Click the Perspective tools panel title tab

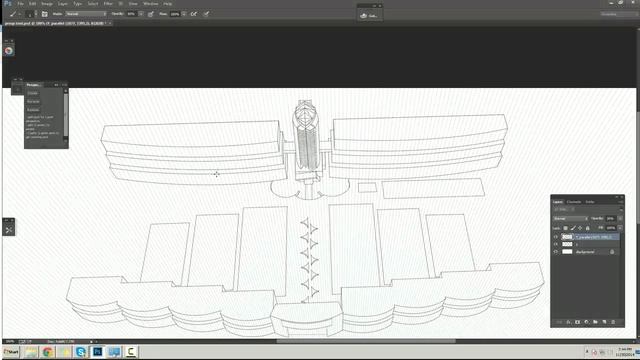33,85
